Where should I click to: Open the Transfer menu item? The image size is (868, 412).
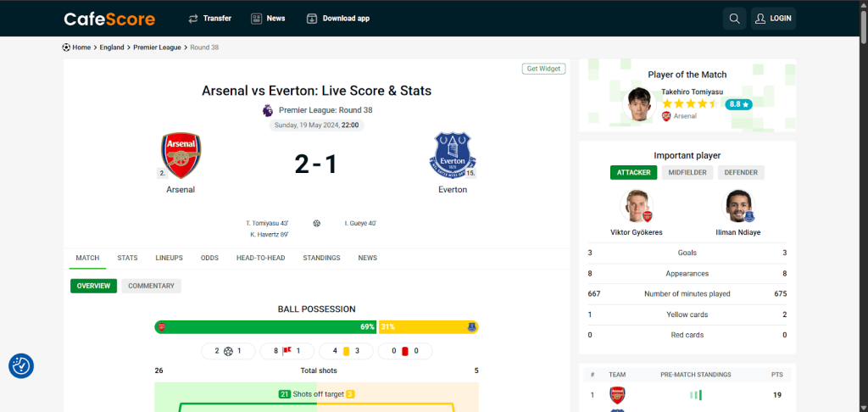[209, 19]
